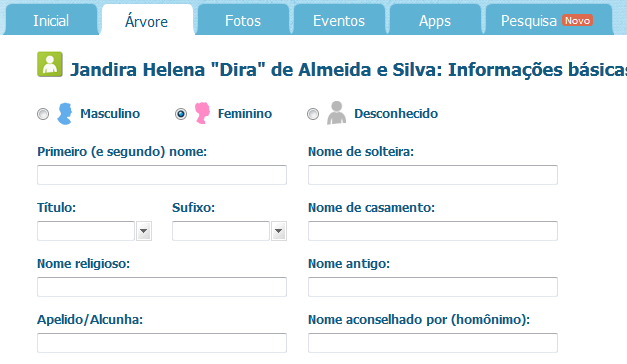Switch to the Inicial tab
The width and height of the screenshot is (627, 364).
[x=51, y=20]
